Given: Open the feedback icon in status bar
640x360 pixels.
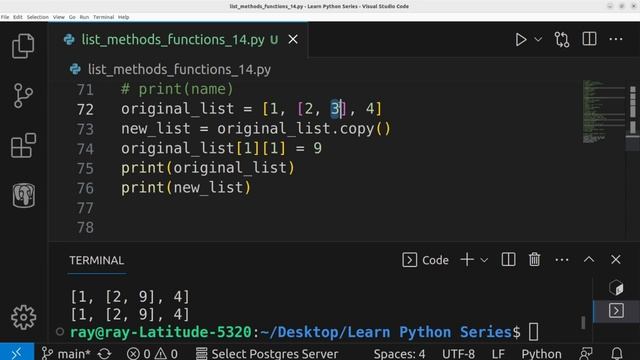Looking at the screenshot, I should [x=586, y=353].
